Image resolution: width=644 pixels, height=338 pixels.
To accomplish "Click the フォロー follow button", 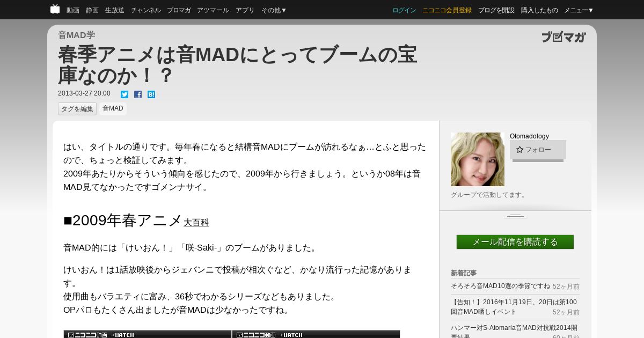I will [538, 150].
